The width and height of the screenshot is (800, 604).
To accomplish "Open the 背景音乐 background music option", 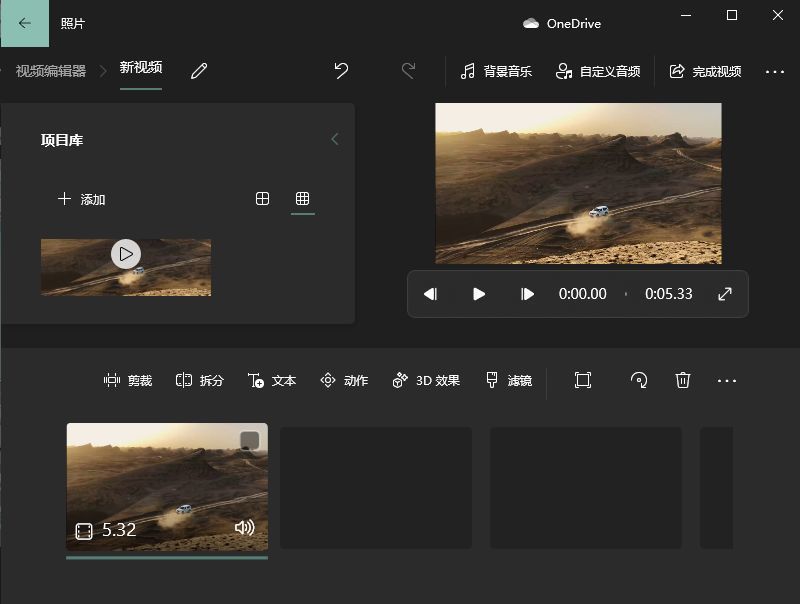I will point(495,71).
